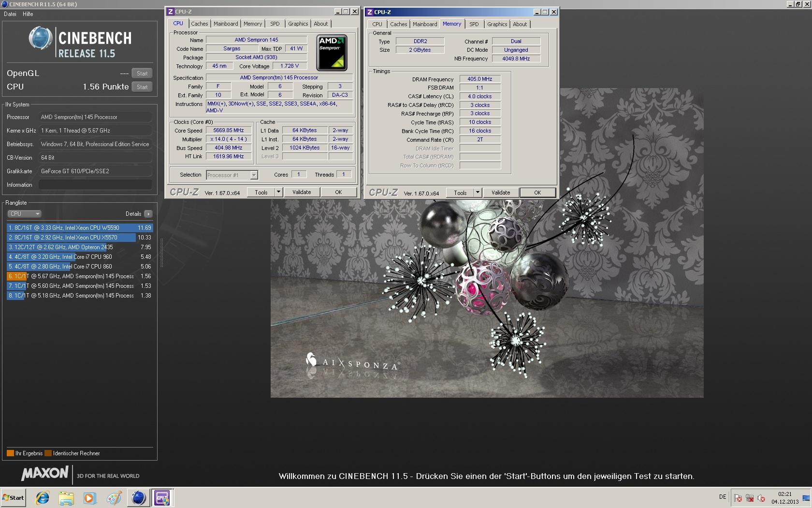
Task: Click the AMD Sempron logo in CPU-Z
Action: (x=332, y=53)
